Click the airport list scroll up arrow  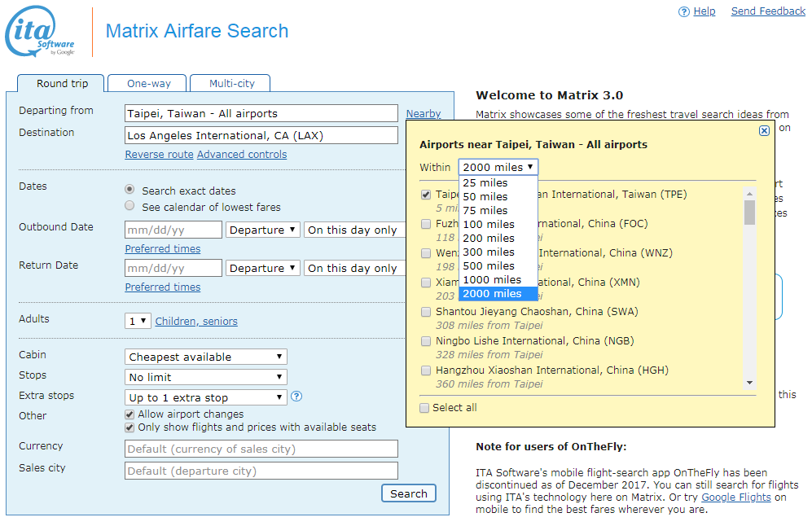pyautogui.click(x=749, y=193)
